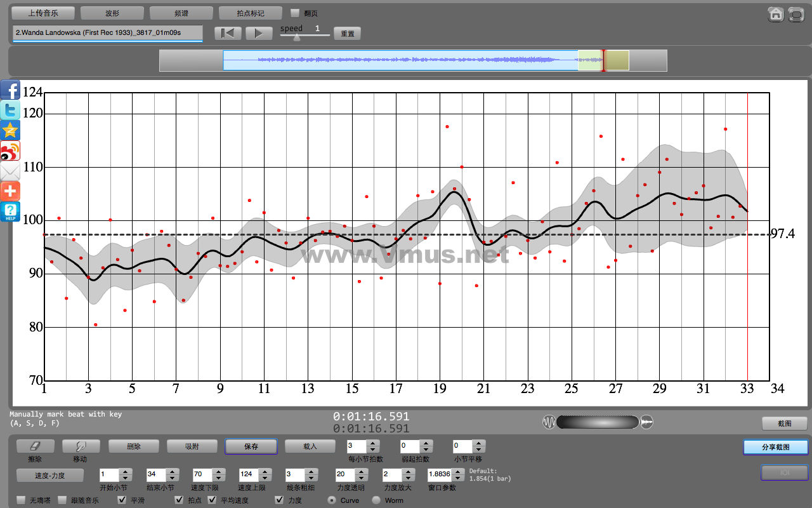Share via the Facebook sidebar icon
Viewport: 812px width, 508px height.
(x=10, y=90)
